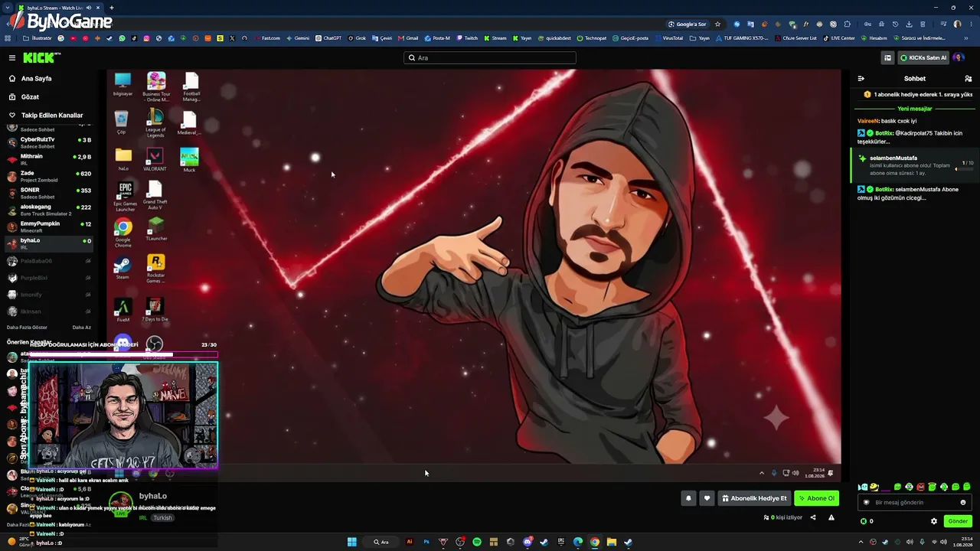Click the green KICK logo
Screen dimensions: 980x551
tap(41, 57)
